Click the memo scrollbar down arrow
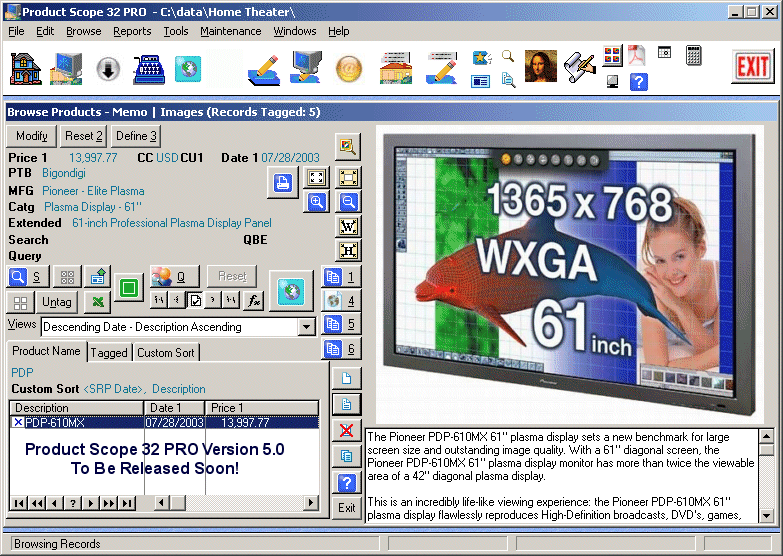 (x=767, y=516)
